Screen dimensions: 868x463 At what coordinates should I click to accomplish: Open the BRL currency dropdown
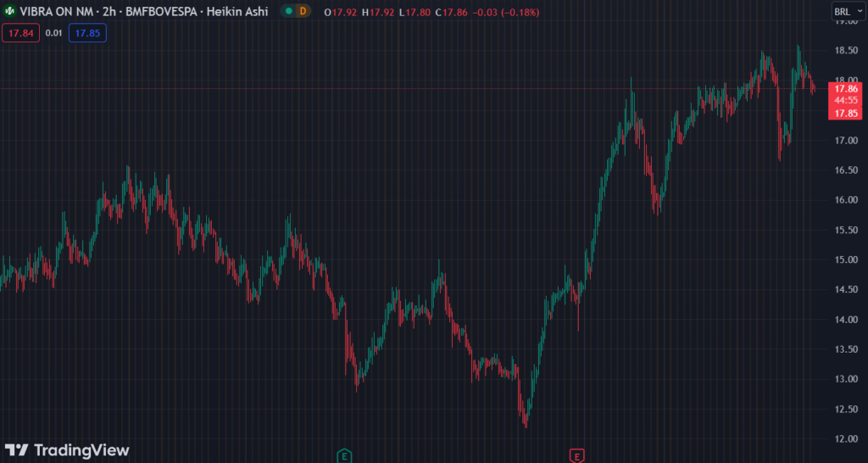tap(847, 12)
